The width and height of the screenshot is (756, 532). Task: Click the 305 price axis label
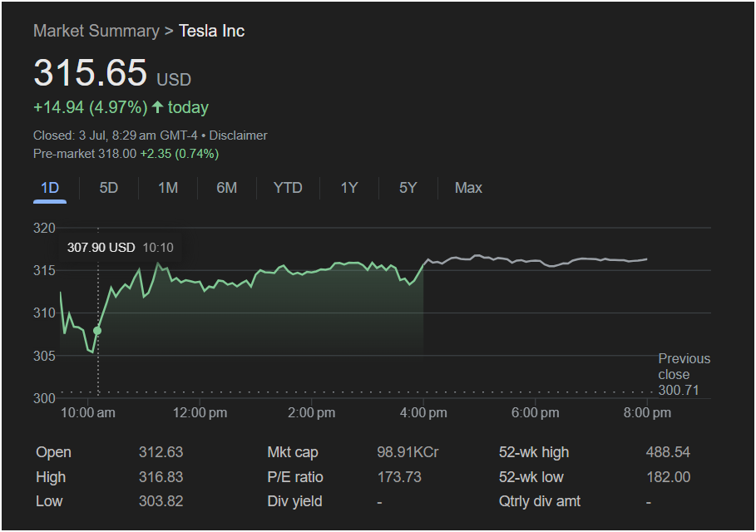(44, 356)
